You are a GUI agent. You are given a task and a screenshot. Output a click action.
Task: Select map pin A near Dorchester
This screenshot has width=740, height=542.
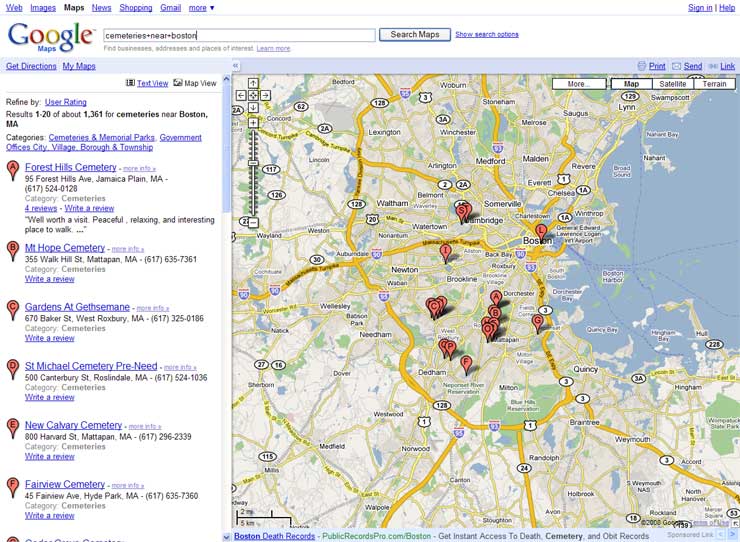point(496,299)
